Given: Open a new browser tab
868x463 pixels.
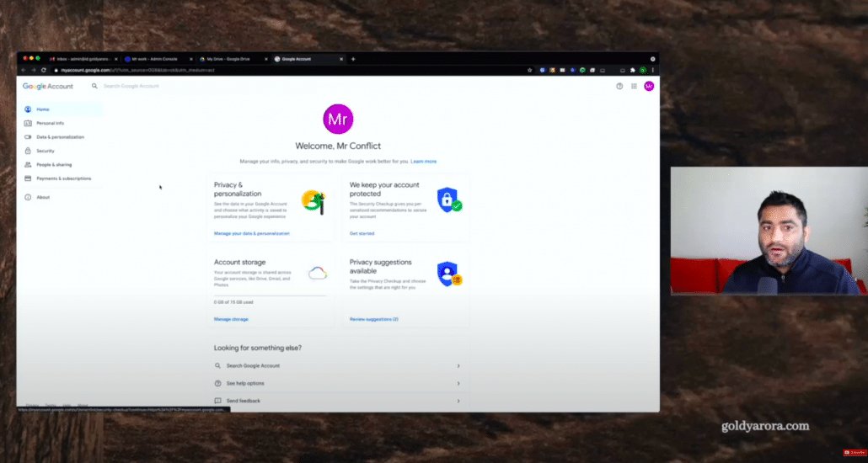Looking at the screenshot, I should pyautogui.click(x=353, y=59).
